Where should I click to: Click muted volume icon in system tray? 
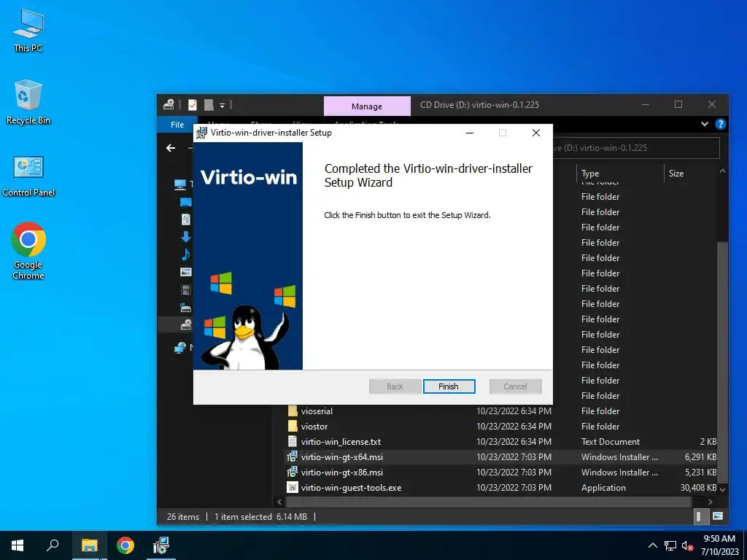click(x=687, y=545)
